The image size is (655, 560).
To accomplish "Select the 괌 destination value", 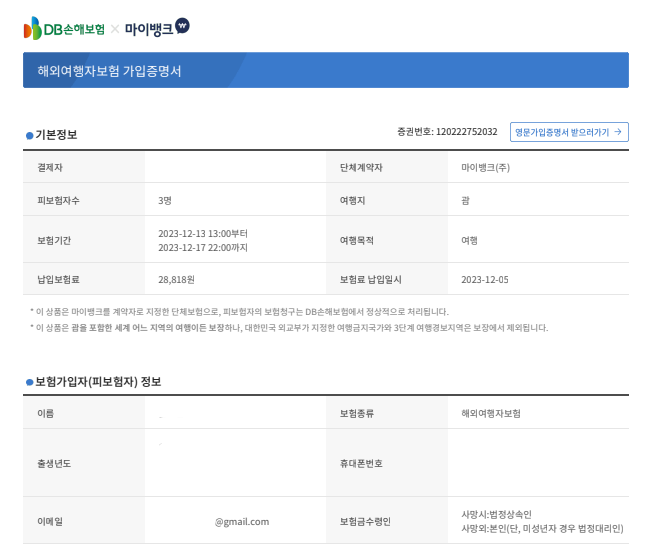I will pos(465,200).
